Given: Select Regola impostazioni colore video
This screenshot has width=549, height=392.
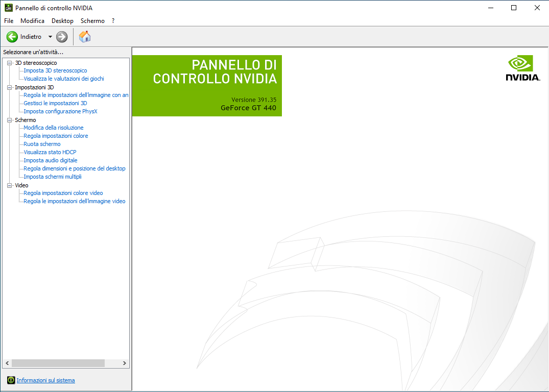Looking at the screenshot, I should click(63, 193).
